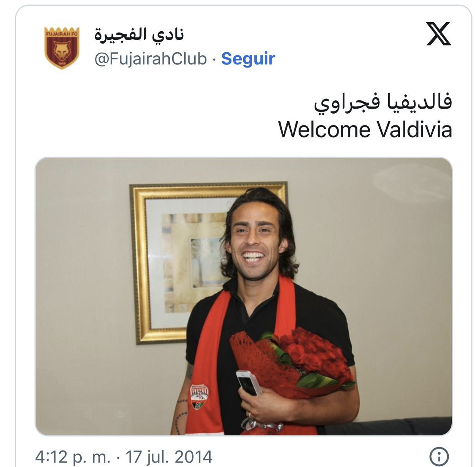This screenshot has height=467, width=476.
Task: Open the Fujairah FC avatar badge
Action: (62, 48)
